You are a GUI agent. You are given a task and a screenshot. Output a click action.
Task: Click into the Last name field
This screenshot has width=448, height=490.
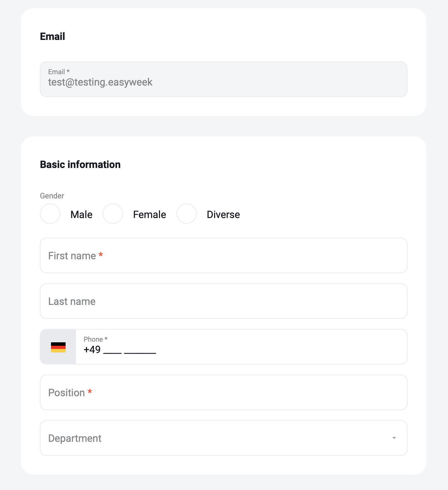(x=224, y=301)
